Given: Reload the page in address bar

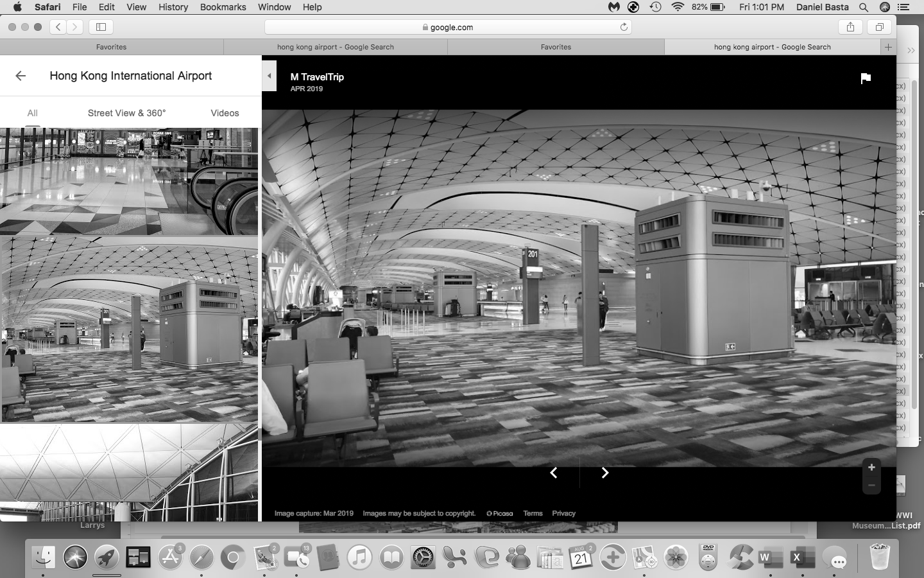Looking at the screenshot, I should 623,27.
